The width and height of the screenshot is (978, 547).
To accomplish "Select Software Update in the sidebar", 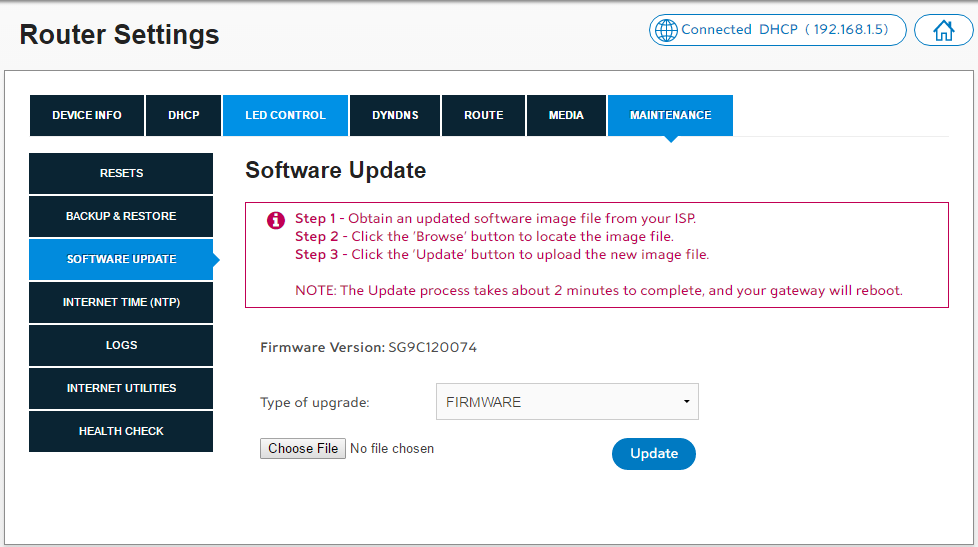I will click(x=121, y=260).
